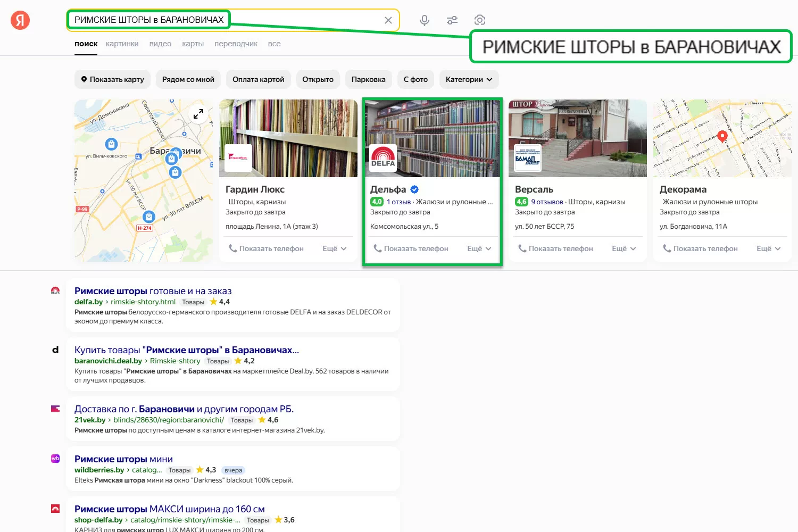Click the red location pin on Декорама map
Image resolution: width=798 pixels, height=532 pixels.
722,136
